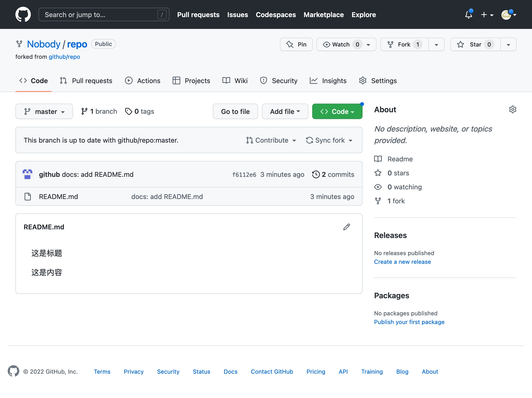Open the README.md file row
This screenshot has height=398, width=532.
(x=189, y=197)
